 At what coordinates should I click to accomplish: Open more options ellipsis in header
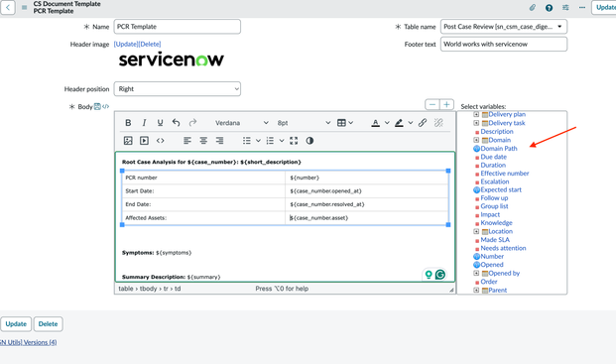582,8
